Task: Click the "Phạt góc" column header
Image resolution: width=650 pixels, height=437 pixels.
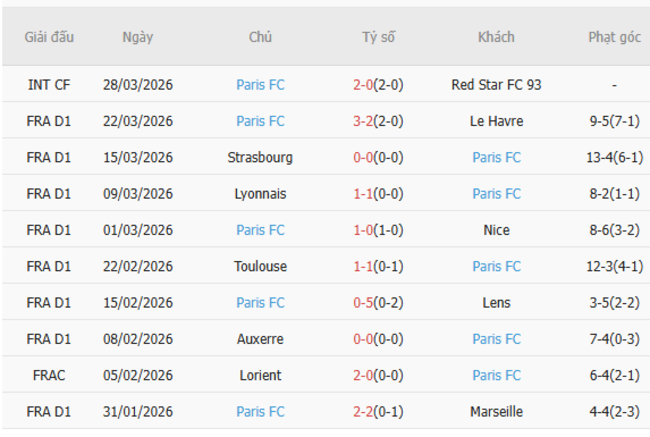Action: (614, 37)
